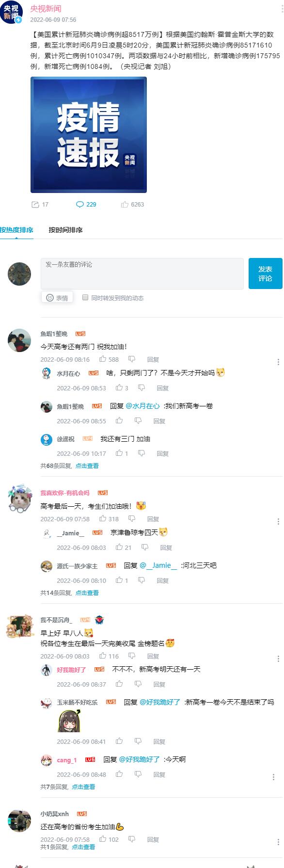Like 我不是沉舟_'s comment with 116 likes

(x=103, y=656)
